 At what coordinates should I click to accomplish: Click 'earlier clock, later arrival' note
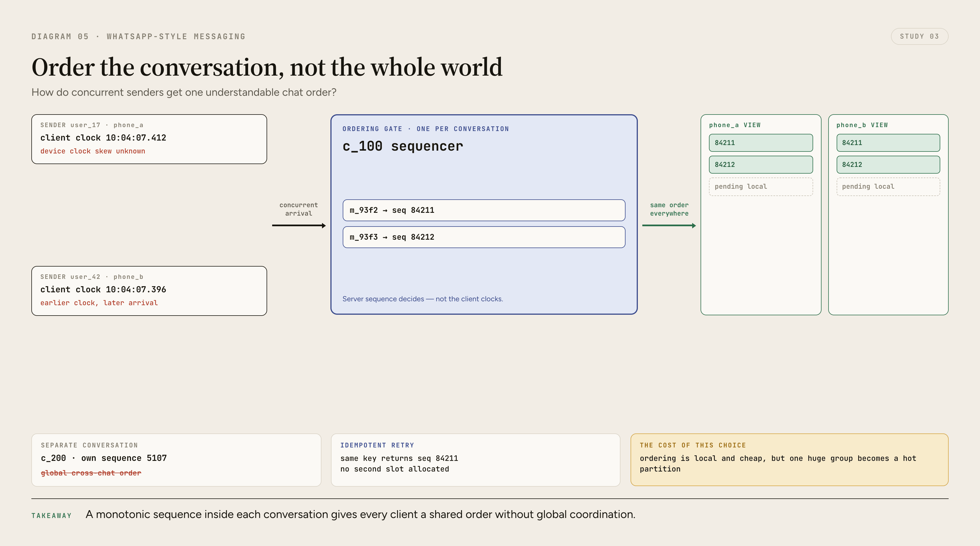click(x=99, y=303)
